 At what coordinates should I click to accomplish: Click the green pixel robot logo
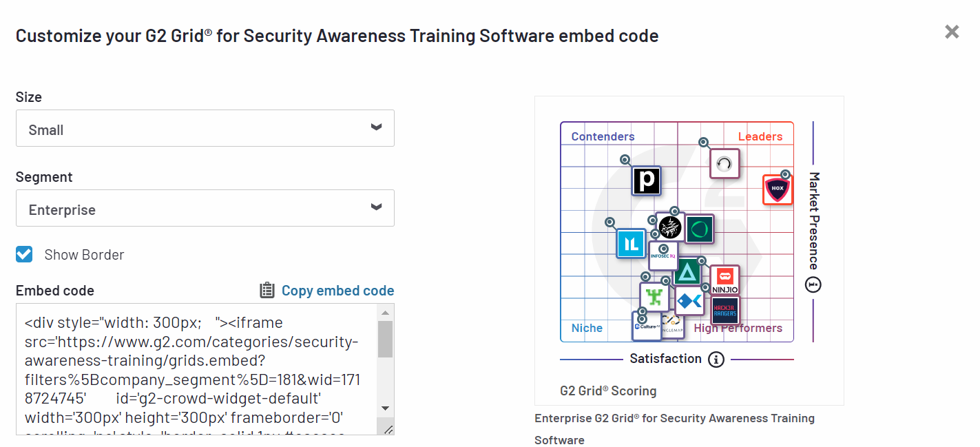[x=654, y=297]
